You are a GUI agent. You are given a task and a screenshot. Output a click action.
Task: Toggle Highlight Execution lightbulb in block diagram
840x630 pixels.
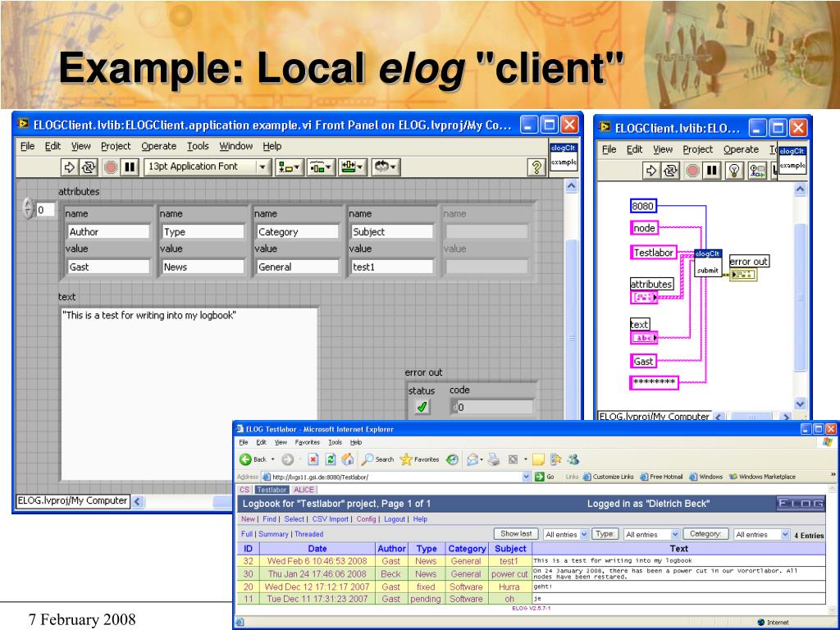(735, 171)
